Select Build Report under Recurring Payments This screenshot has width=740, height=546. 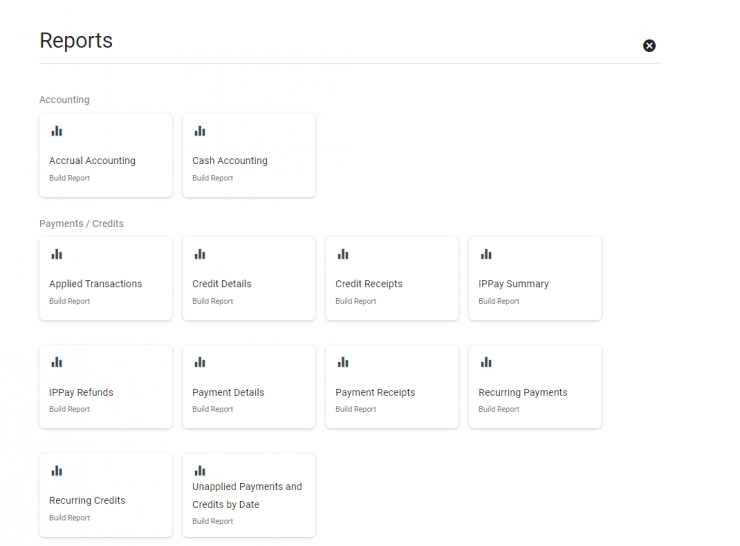coord(499,409)
